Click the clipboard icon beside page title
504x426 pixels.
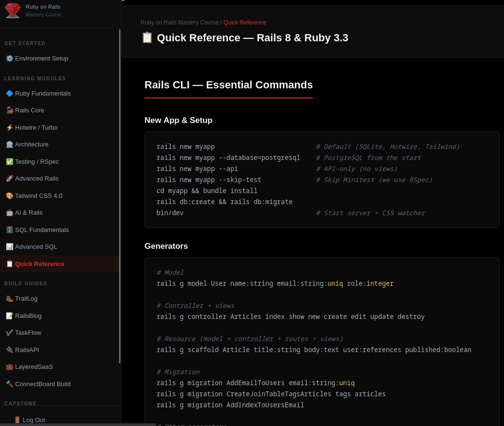pyautogui.click(x=147, y=37)
